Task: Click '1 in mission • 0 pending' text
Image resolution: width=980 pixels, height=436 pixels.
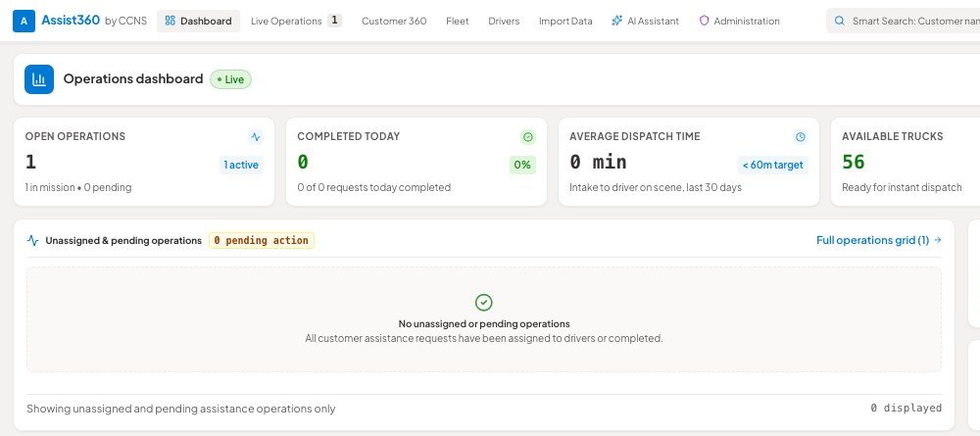Action: 78,187
